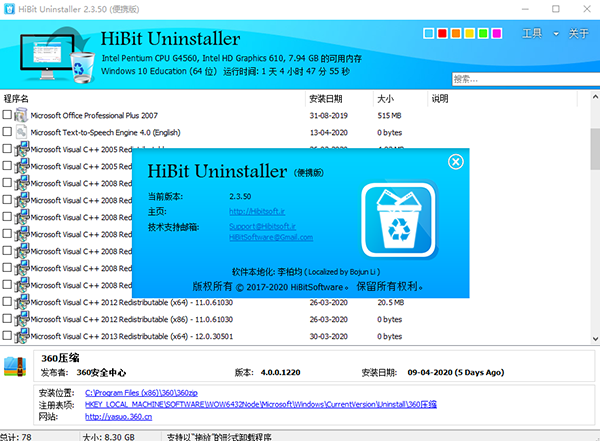The height and width of the screenshot is (441, 600).
Task: Select the light blue theme color swatch
Action: pyautogui.click(x=429, y=33)
